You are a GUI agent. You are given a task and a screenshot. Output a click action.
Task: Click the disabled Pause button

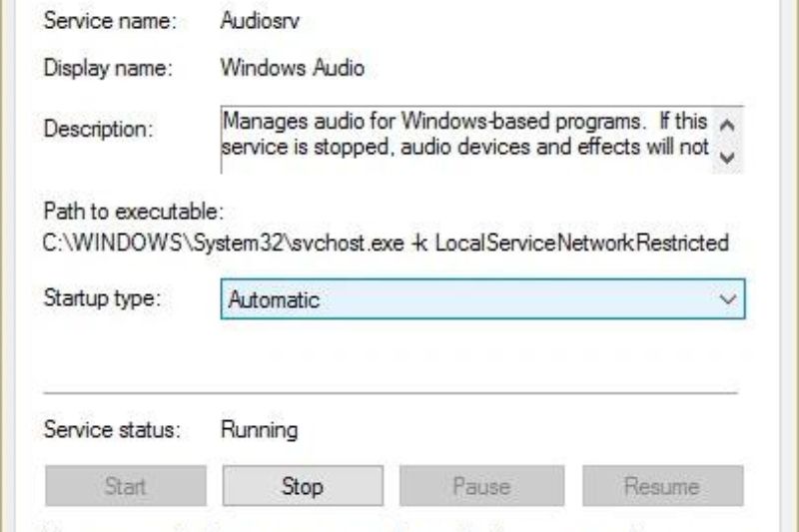481,486
